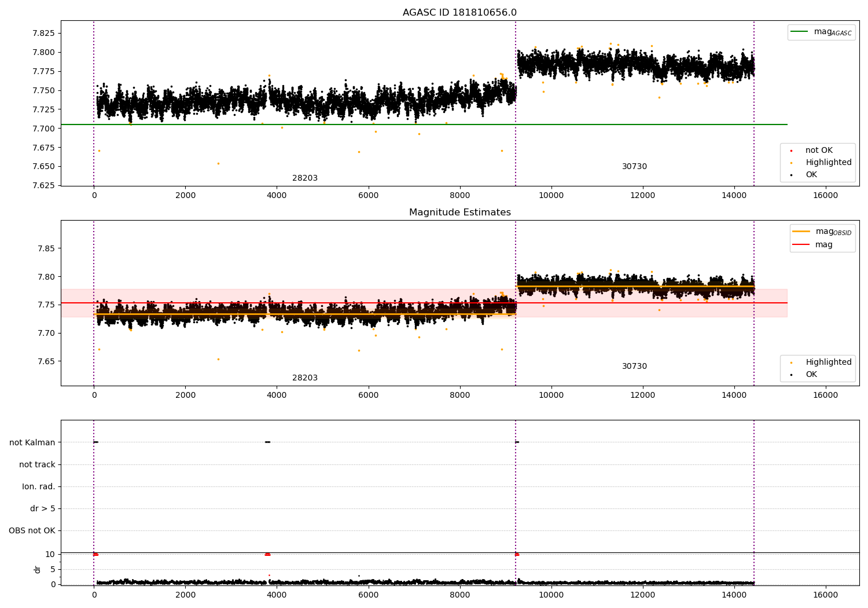This screenshot has width=868, height=608.
Task: Click the 'dr > 5' axis label
Action: pos(43,509)
